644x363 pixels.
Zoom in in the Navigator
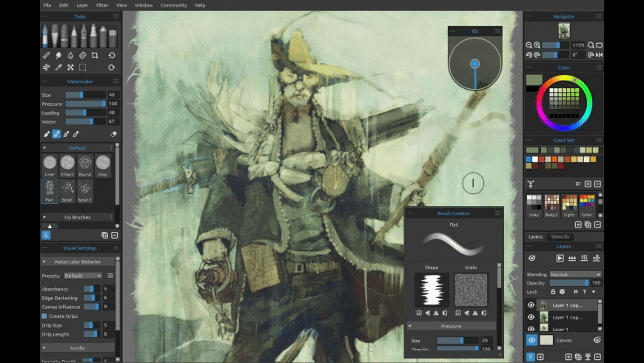tap(537, 45)
